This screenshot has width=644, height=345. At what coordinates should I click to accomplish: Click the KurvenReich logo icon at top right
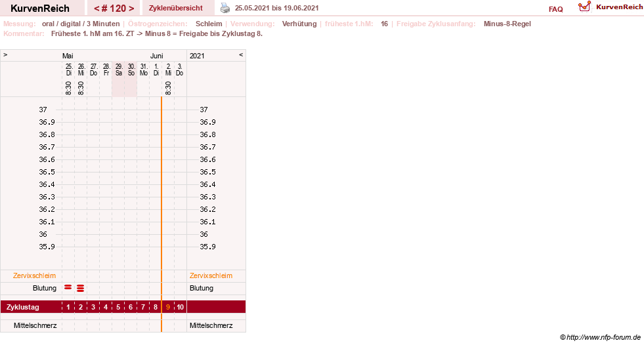pyautogui.click(x=584, y=7)
